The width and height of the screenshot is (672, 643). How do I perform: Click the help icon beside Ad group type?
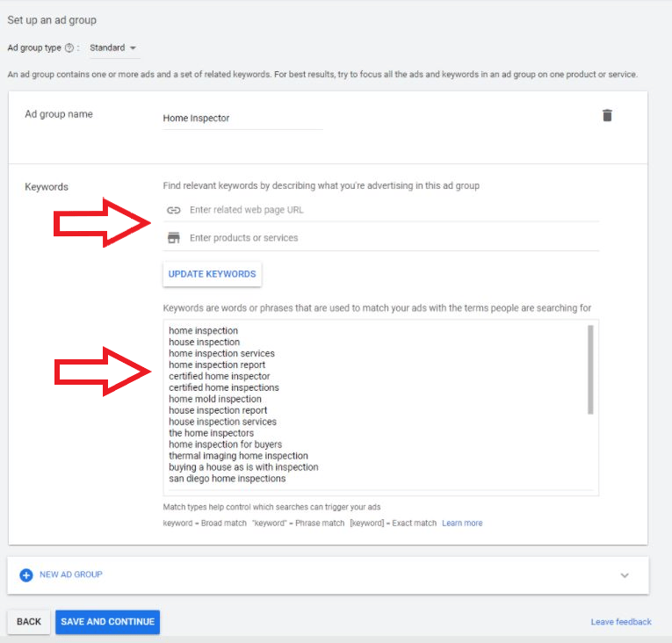coord(69,47)
